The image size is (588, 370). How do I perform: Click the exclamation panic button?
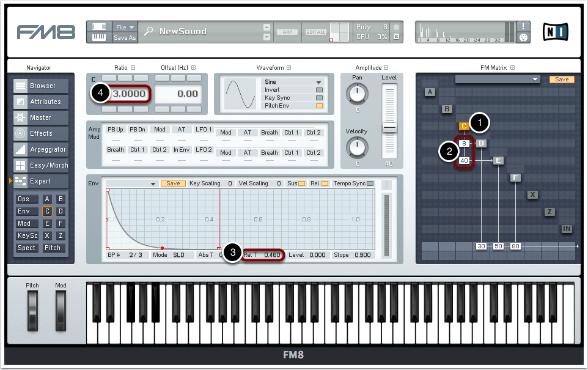524,26
